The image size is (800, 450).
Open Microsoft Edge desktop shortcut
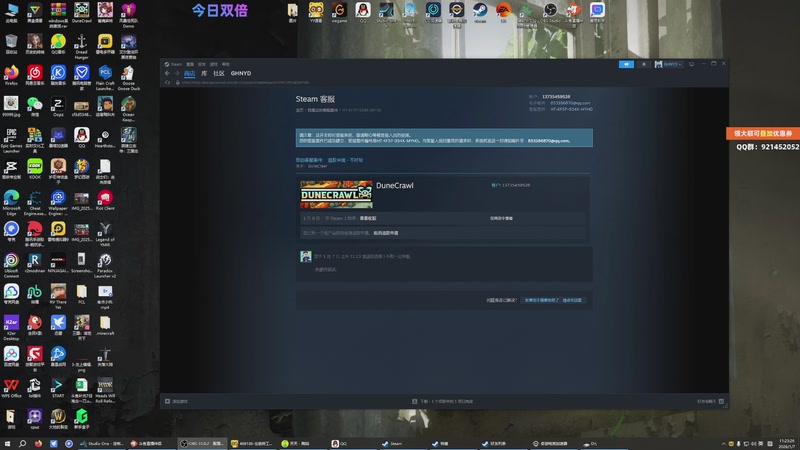[x=11, y=203]
